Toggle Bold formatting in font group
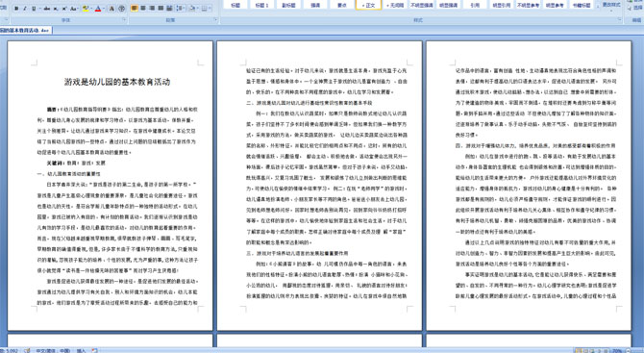 click(16, 9)
